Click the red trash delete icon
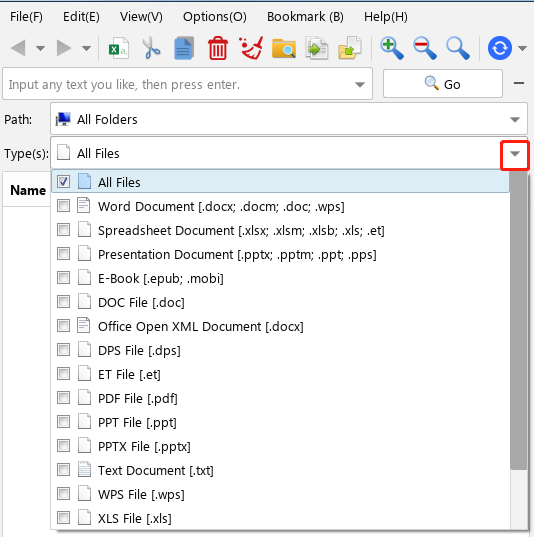 [218, 48]
